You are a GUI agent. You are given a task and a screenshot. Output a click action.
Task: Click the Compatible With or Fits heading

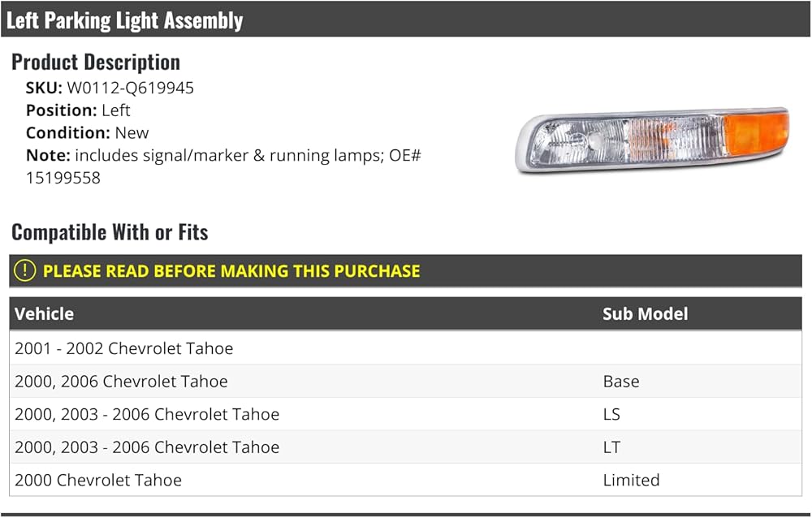pos(110,232)
